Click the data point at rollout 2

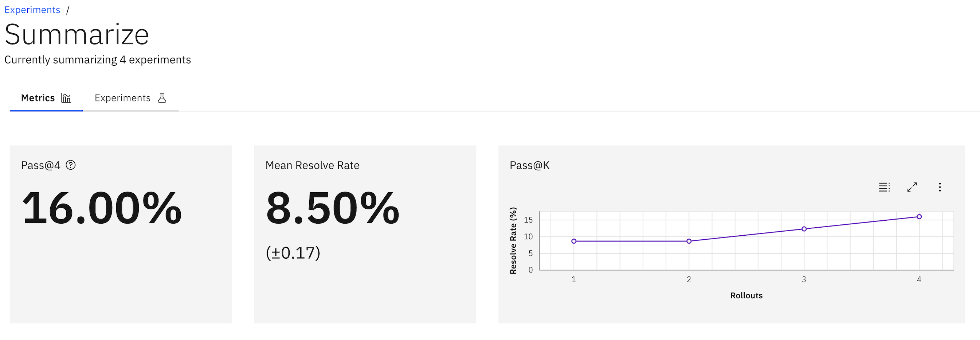coord(689,242)
